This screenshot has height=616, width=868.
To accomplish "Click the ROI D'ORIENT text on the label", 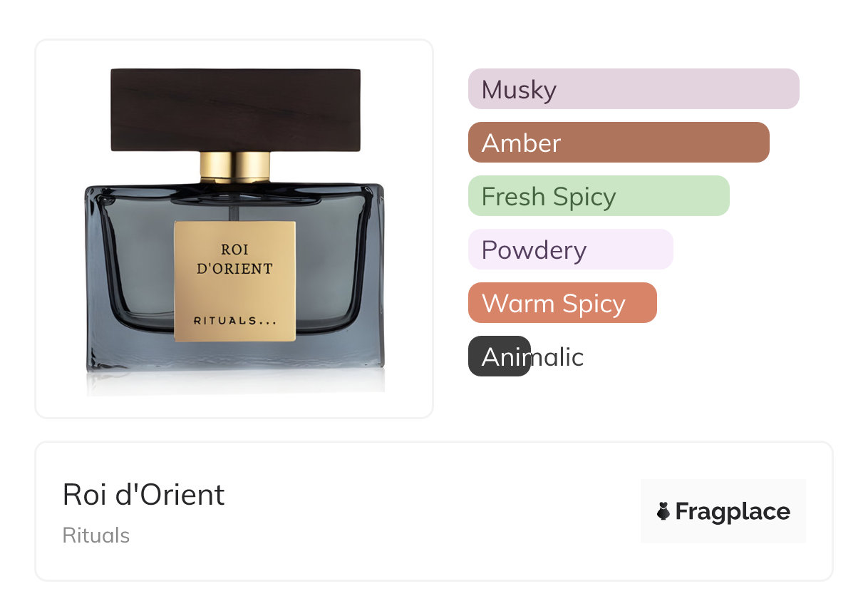I will pyautogui.click(x=236, y=260).
